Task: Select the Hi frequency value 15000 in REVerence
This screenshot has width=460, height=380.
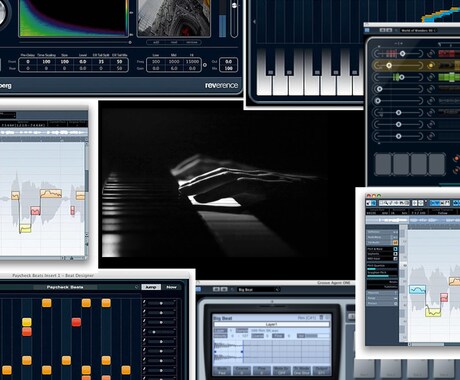Action: pyautogui.click(x=192, y=62)
